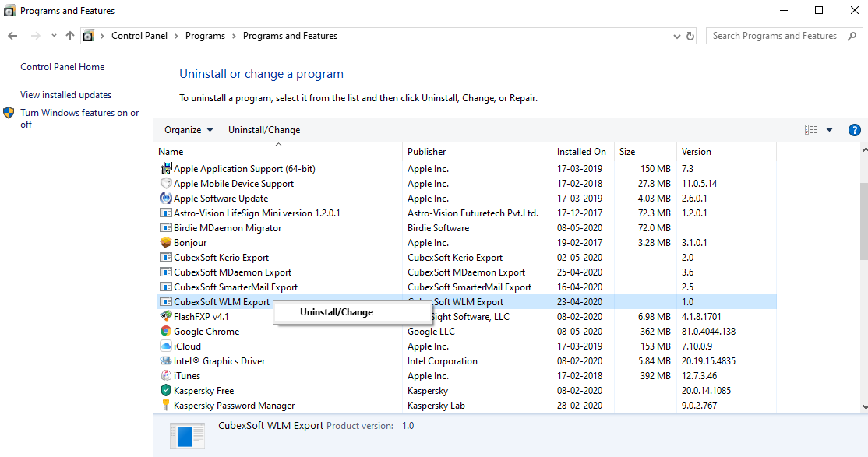Screen dimensions: 868x457
Task: Click the change your view icon
Action: coord(811,130)
